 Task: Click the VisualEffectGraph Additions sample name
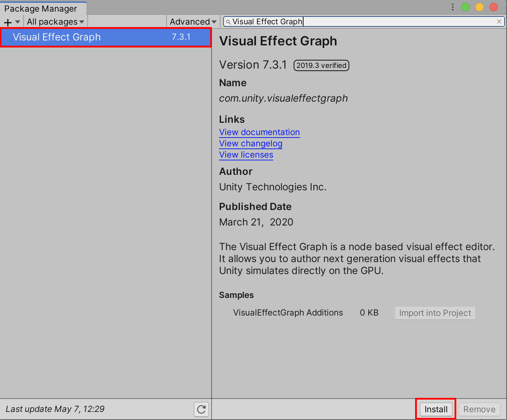tap(288, 313)
